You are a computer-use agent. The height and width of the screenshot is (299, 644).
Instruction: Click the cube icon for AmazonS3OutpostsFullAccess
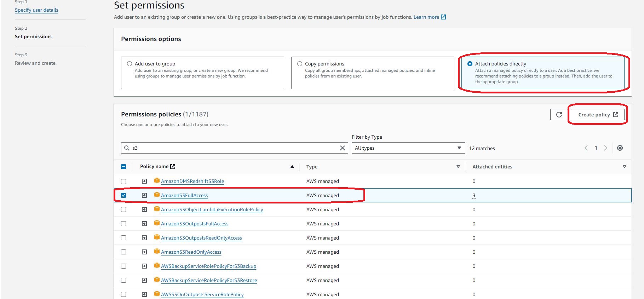157,223
